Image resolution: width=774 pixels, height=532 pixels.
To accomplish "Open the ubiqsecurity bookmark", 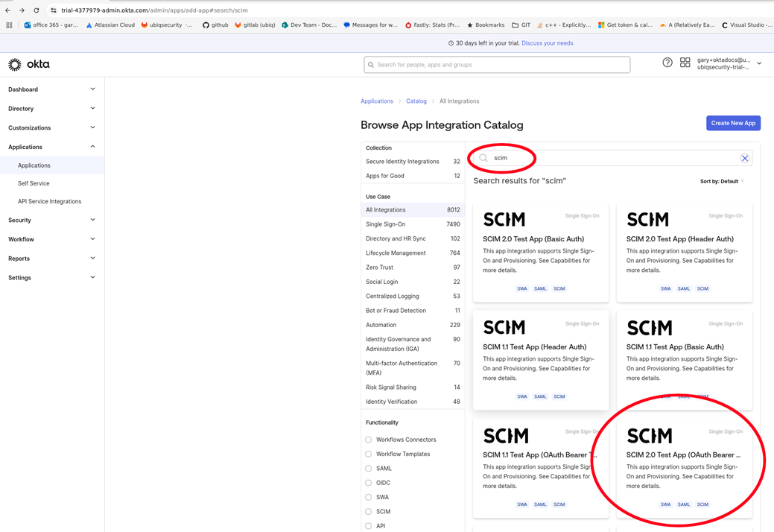I will click(x=166, y=25).
